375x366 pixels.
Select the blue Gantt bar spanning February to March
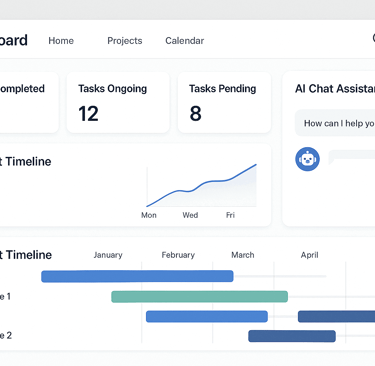(207, 316)
